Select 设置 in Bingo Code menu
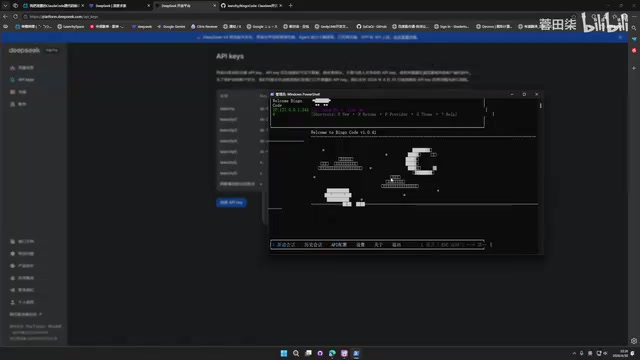Screen dimensions: 640x360 pyautogui.click(x=360, y=245)
